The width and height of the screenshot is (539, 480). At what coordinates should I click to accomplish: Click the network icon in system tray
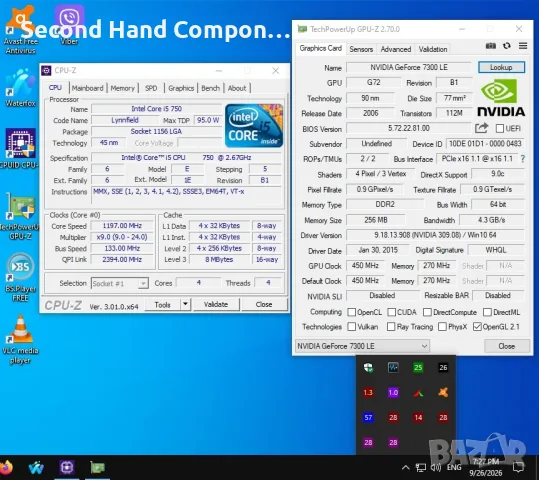pyautogui.click(x=421, y=467)
